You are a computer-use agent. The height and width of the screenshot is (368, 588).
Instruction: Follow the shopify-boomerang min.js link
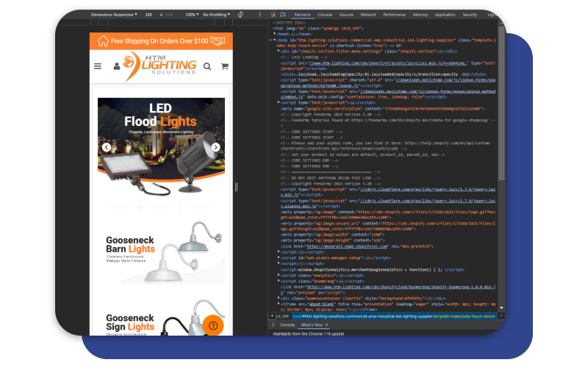coord(388,289)
